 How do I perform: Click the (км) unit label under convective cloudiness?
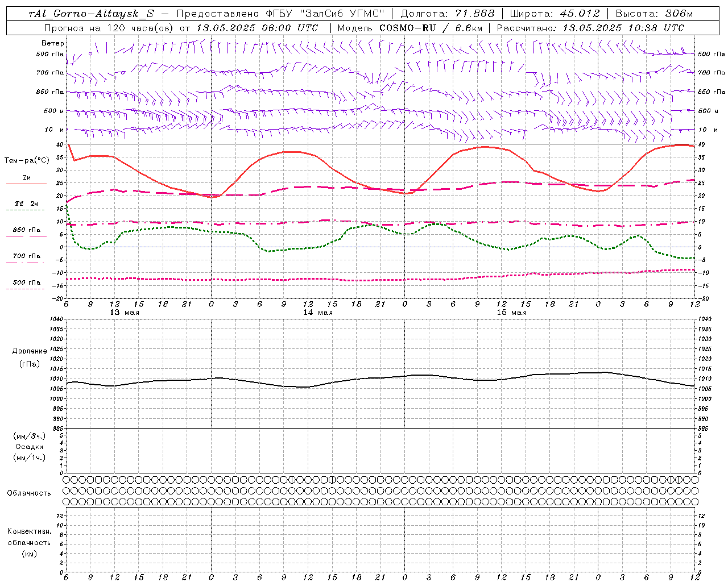pyautogui.click(x=30, y=554)
